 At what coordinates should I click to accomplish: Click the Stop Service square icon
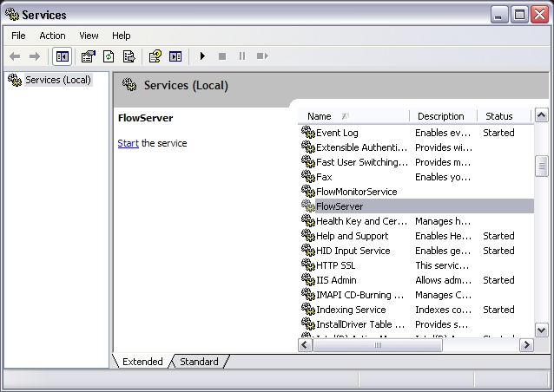(222, 56)
